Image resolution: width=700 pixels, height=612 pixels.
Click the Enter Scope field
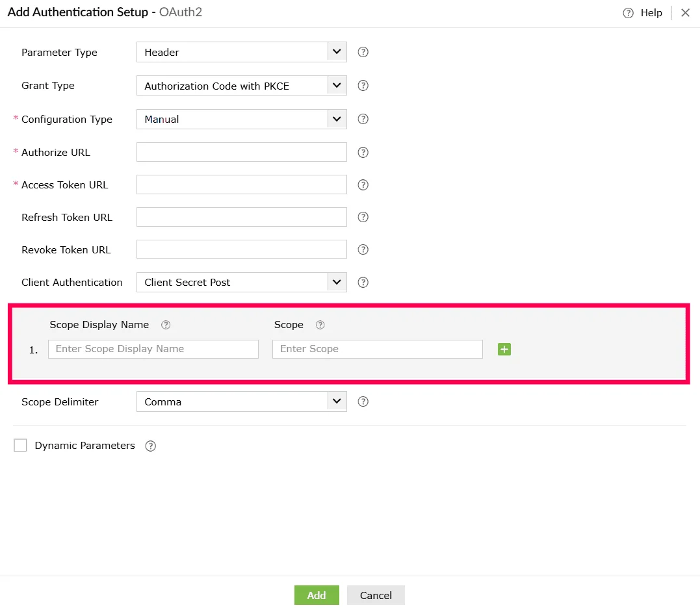pyautogui.click(x=377, y=349)
